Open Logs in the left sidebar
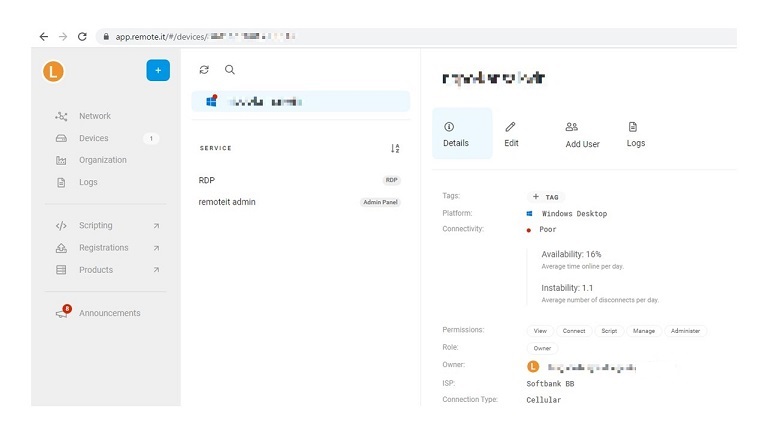Screen dimensions: 768x432 (x=88, y=182)
